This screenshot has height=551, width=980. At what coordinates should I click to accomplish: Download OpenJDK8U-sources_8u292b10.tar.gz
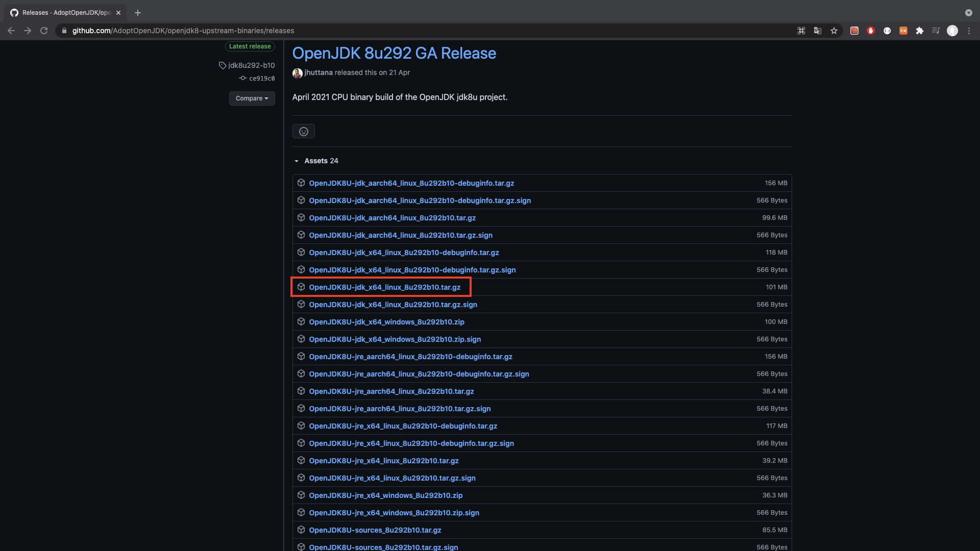(x=375, y=530)
